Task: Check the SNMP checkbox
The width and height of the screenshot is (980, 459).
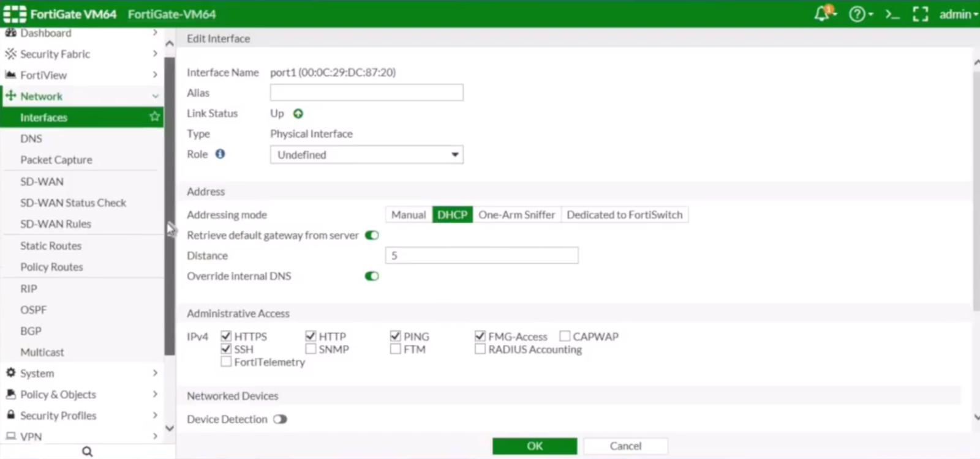Action: click(x=311, y=349)
